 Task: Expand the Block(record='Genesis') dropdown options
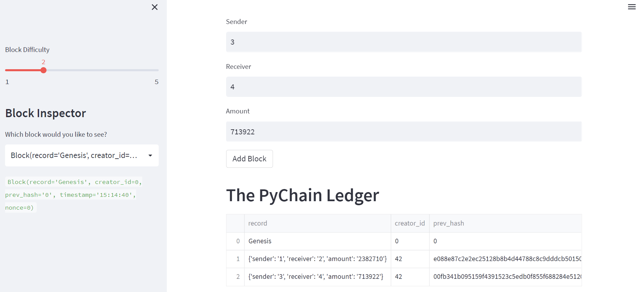tap(82, 155)
